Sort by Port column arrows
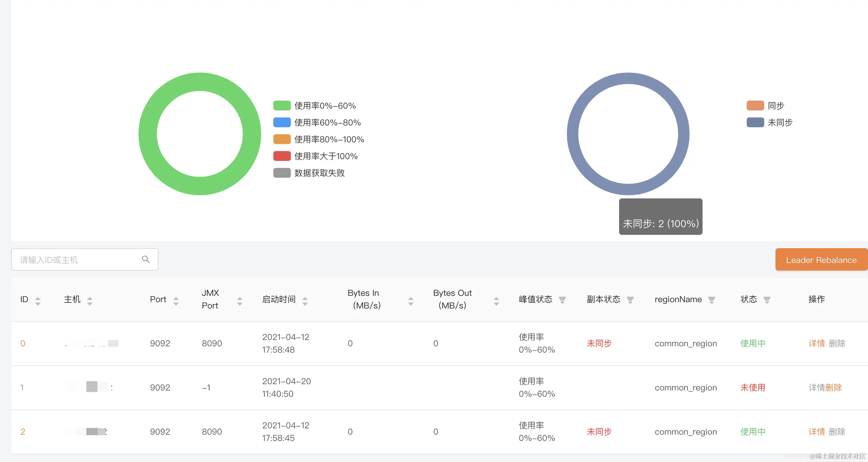 tap(176, 300)
